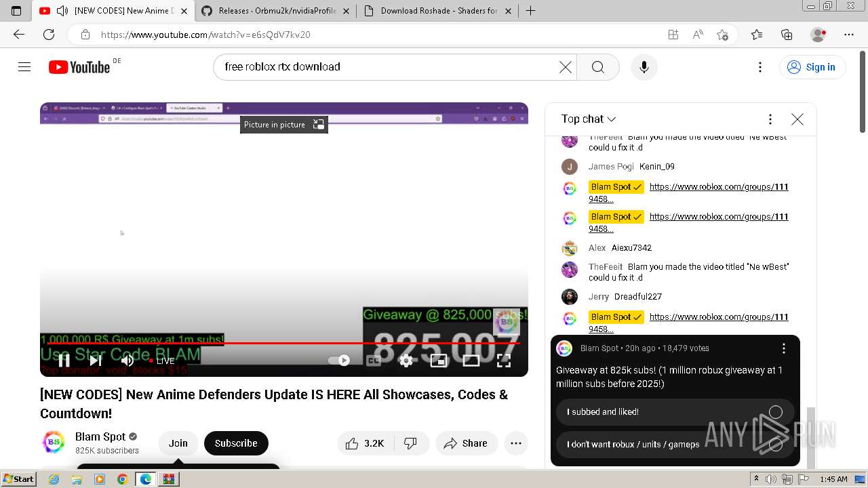Click the search magnifier button

(x=597, y=67)
